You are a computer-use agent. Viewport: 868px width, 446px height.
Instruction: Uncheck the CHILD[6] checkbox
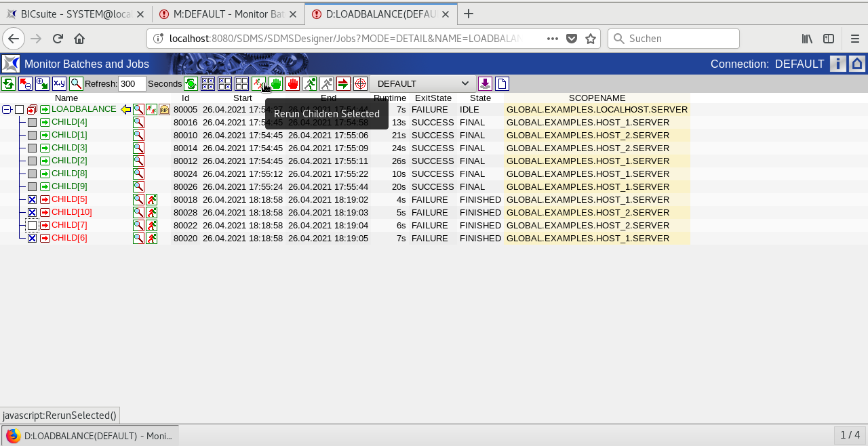[32, 239]
